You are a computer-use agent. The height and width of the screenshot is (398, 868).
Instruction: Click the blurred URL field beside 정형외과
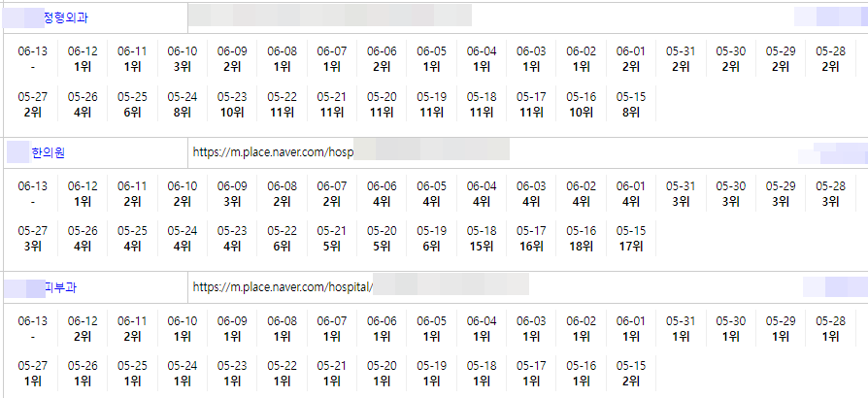330,17
